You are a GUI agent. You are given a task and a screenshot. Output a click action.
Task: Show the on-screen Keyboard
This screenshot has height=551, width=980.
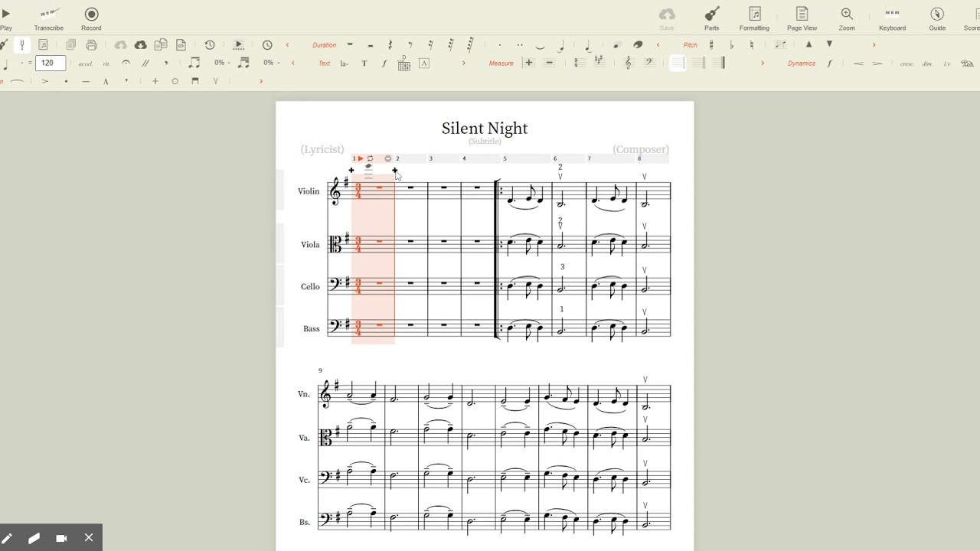[892, 19]
